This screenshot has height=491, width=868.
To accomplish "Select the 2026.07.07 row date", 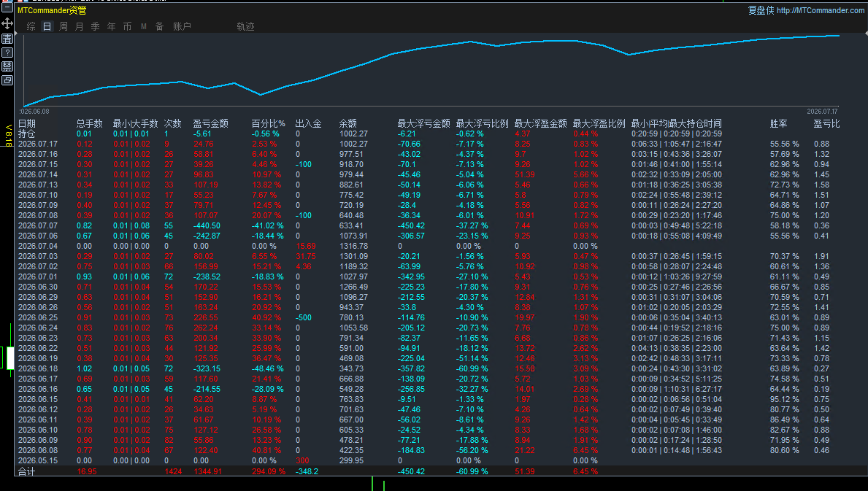I will point(38,225).
